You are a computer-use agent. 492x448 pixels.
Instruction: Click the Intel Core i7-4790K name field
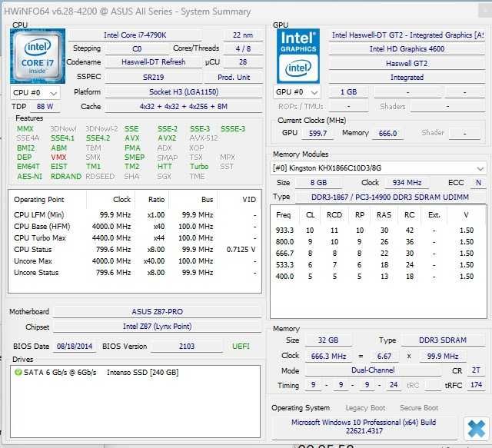[x=135, y=35]
